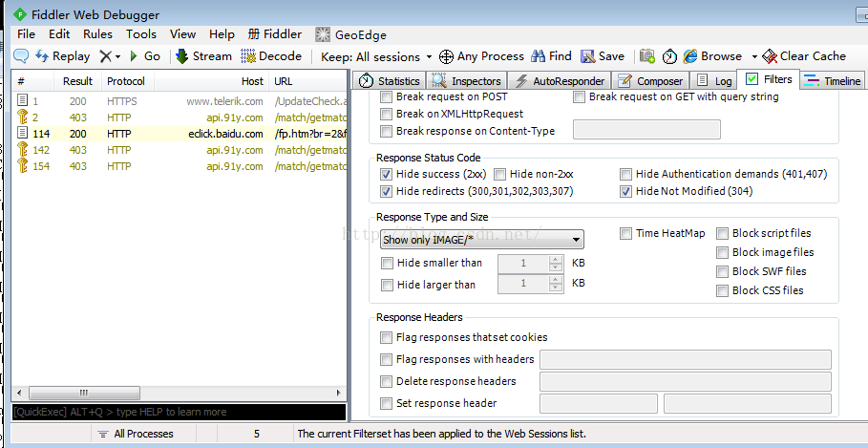Increase Hide smaller than KB value

pyautogui.click(x=556, y=259)
